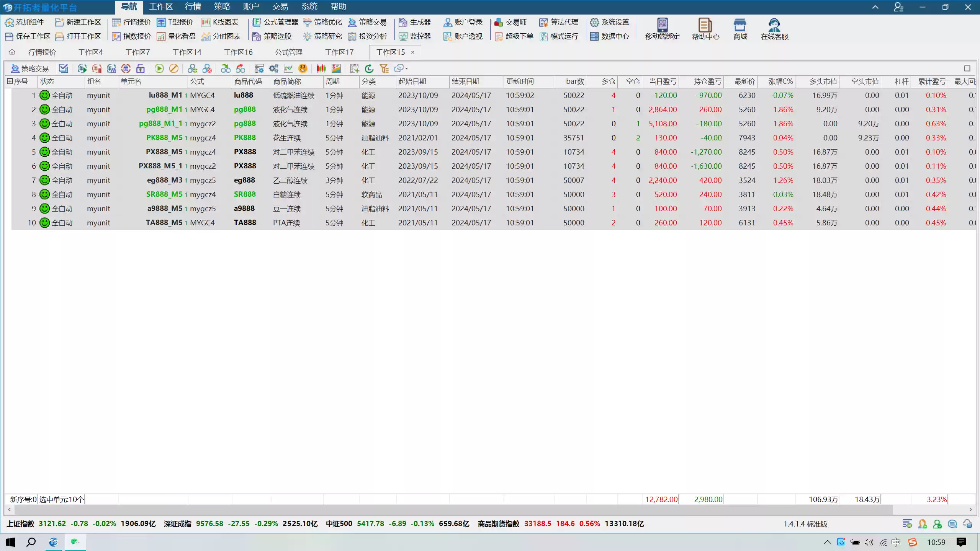Click the orange prohibited stop icon
This screenshot has width=980, height=551.
174,68
